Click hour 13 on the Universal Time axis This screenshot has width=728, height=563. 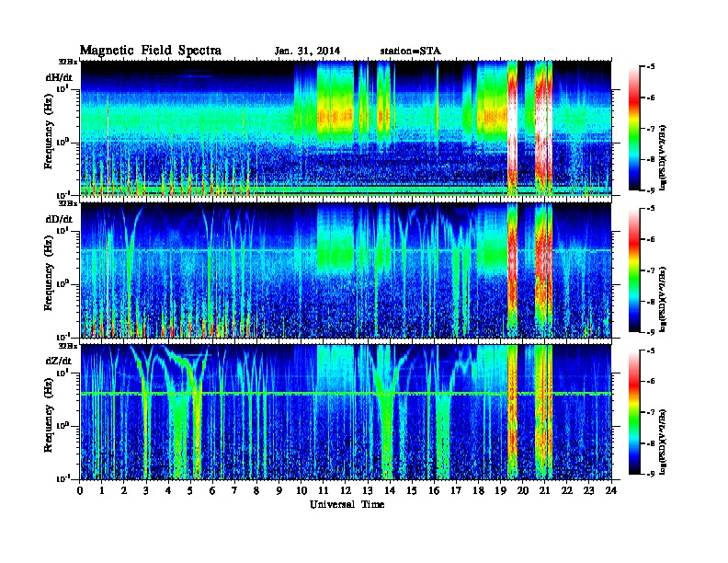point(368,490)
